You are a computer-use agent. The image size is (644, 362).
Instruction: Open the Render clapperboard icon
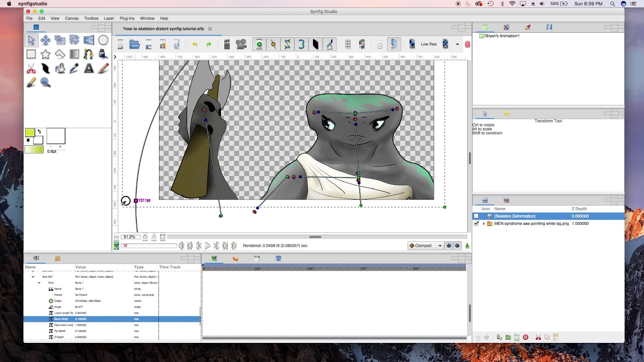point(227,45)
